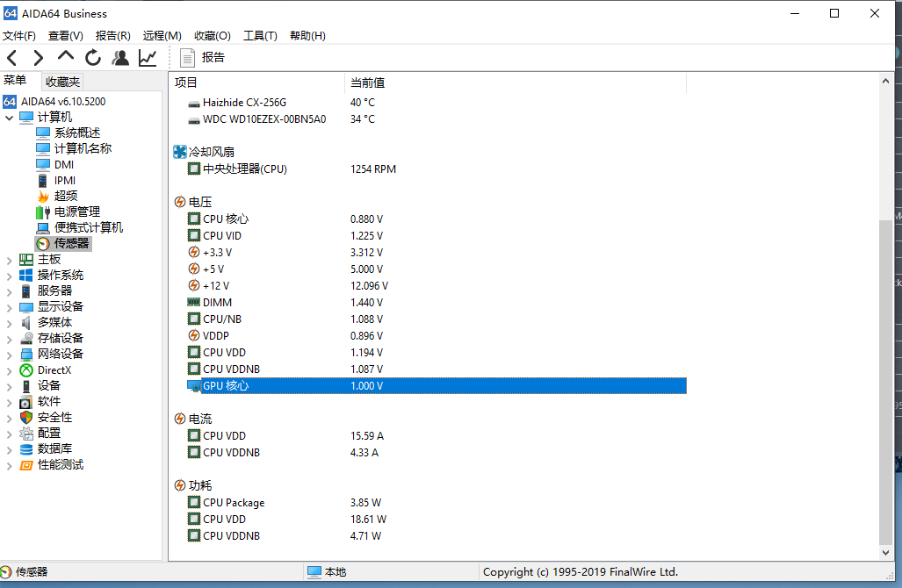Go forward with the right arrow toolbar icon
Screen dimensions: 902x588
38,57
